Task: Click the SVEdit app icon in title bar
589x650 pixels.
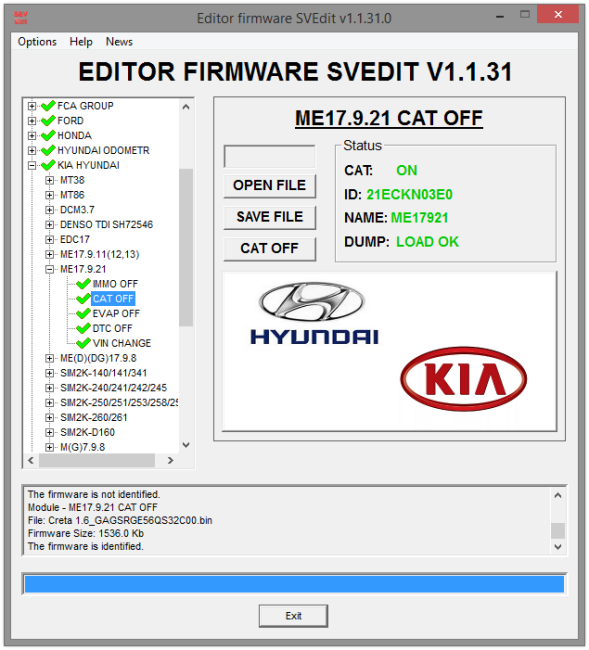Action: 21,18
